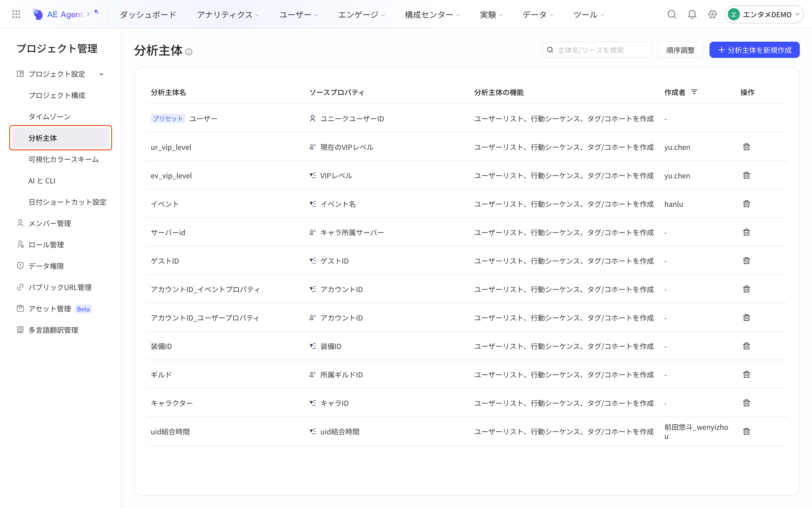Click the filter icon next to 作成者
The width and height of the screenshot is (812, 508).
(694, 92)
